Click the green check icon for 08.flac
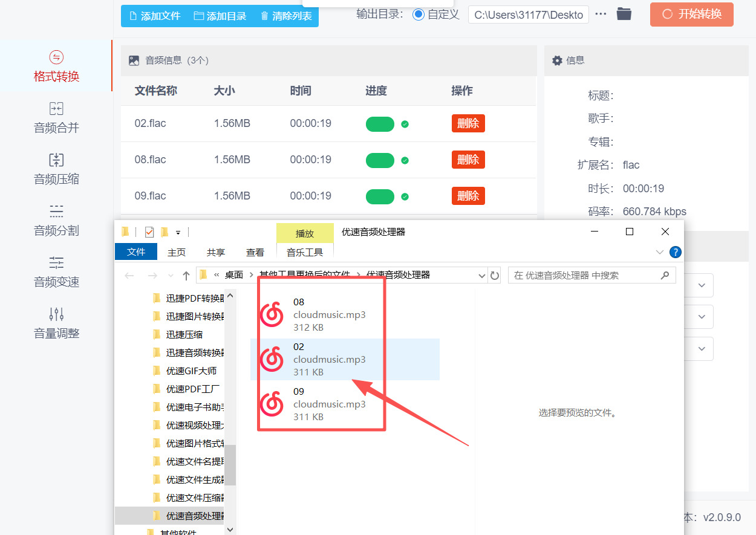The width and height of the screenshot is (756, 535). click(405, 160)
